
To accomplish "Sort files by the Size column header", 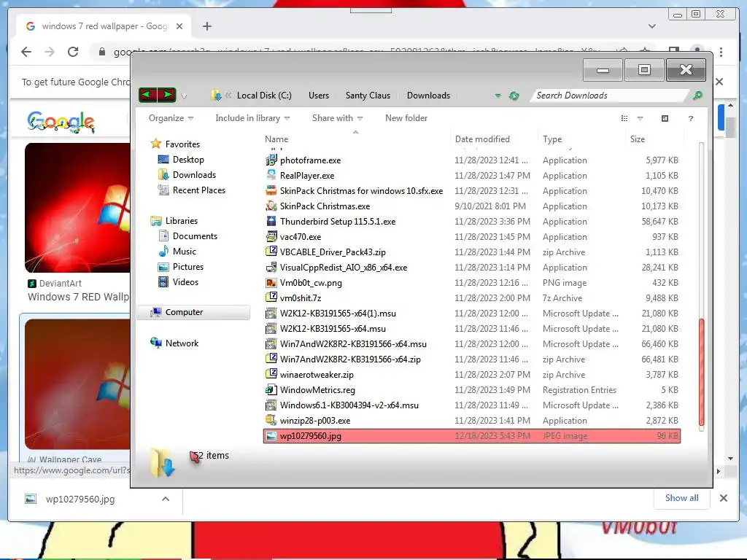I will click(638, 139).
